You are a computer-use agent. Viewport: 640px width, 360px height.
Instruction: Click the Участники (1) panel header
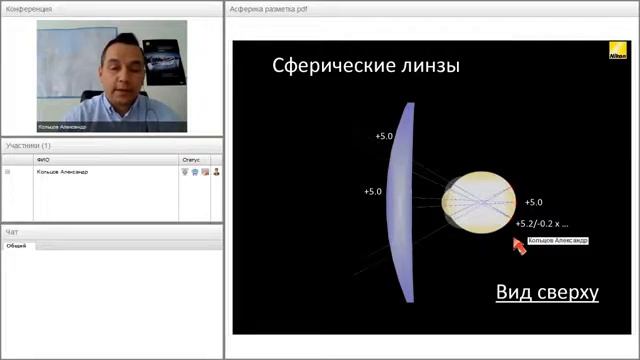point(112,146)
